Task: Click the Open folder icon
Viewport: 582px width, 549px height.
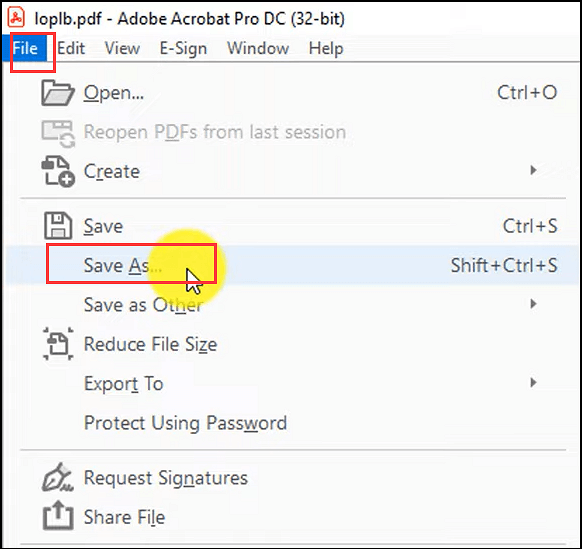Action: point(58,93)
